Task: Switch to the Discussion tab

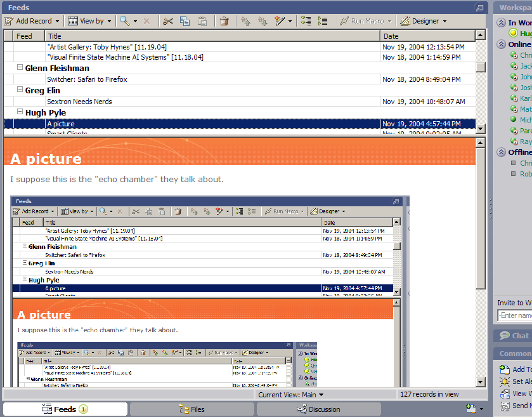Action: click(x=318, y=409)
